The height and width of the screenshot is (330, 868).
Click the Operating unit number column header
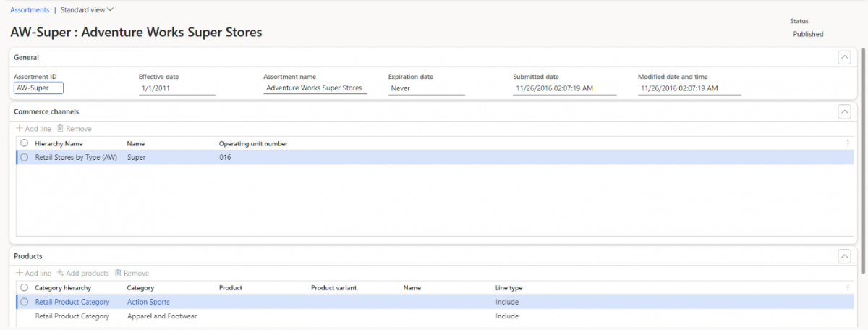point(253,143)
